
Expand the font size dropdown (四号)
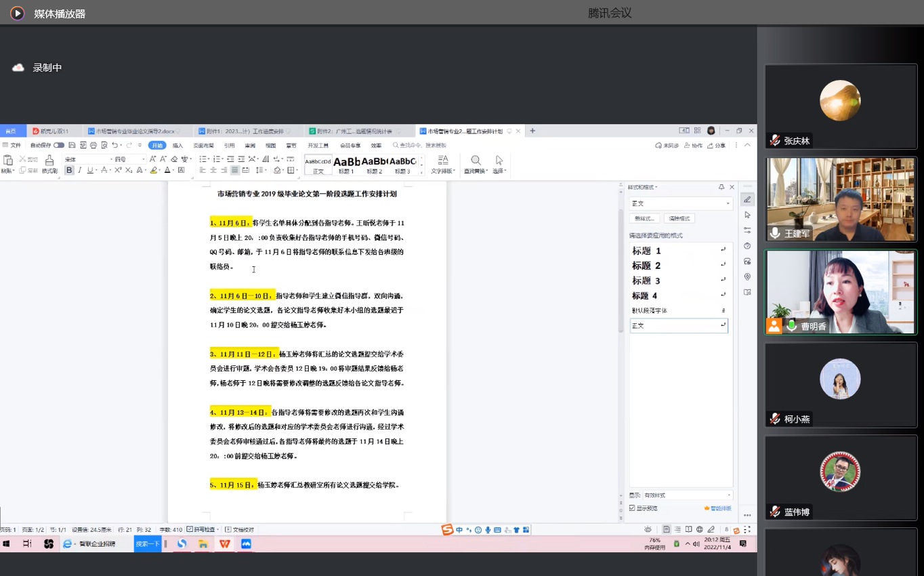[129, 159]
